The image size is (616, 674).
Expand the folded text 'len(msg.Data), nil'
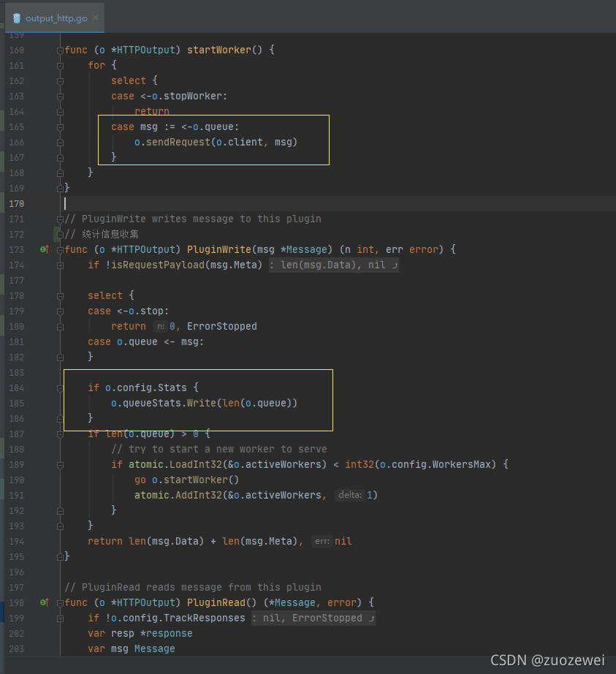point(334,265)
